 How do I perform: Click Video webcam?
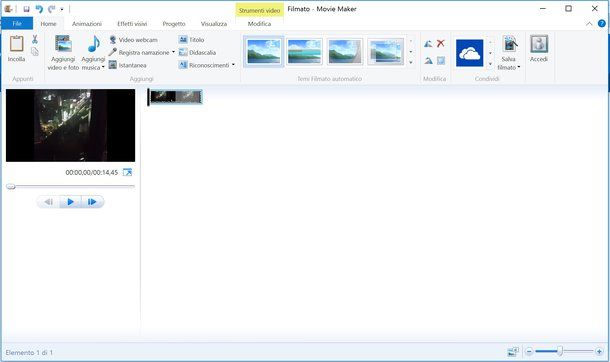point(133,40)
